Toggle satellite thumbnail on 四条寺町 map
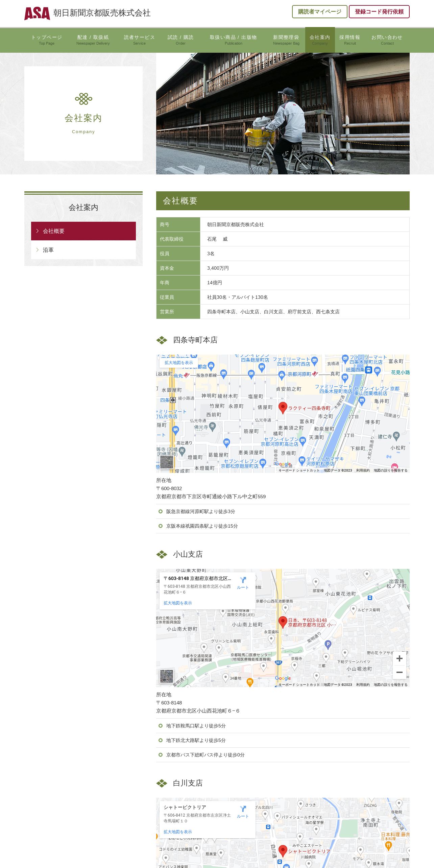Viewport: 434px width, 868px height. point(167,462)
